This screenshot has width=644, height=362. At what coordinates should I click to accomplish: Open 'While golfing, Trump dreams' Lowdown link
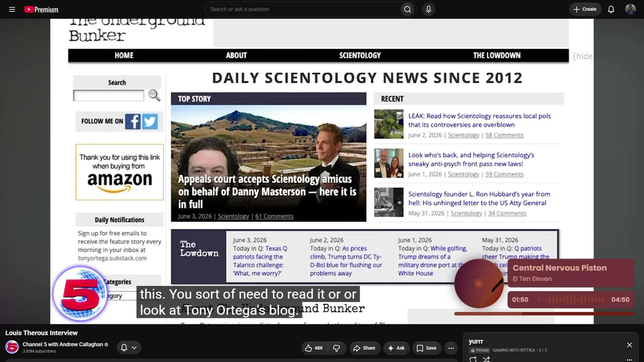coord(433,261)
